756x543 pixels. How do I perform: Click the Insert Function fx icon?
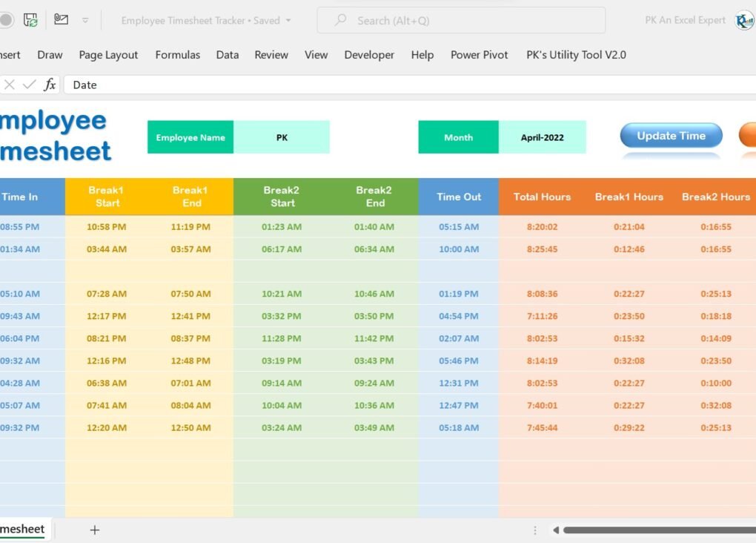(x=50, y=85)
